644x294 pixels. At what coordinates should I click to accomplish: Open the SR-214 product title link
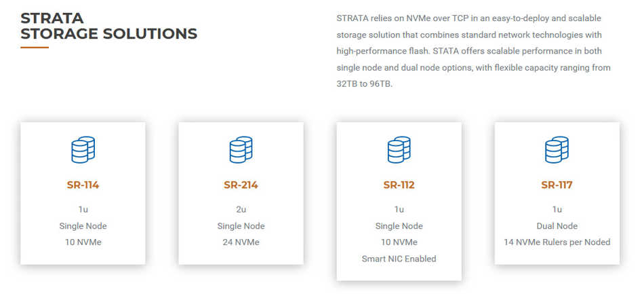(x=241, y=185)
